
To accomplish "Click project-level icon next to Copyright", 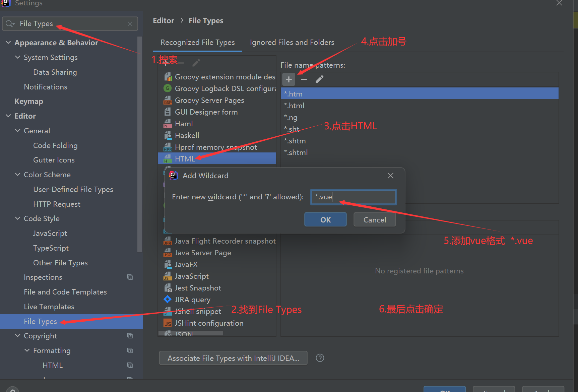I will pyautogui.click(x=130, y=336).
